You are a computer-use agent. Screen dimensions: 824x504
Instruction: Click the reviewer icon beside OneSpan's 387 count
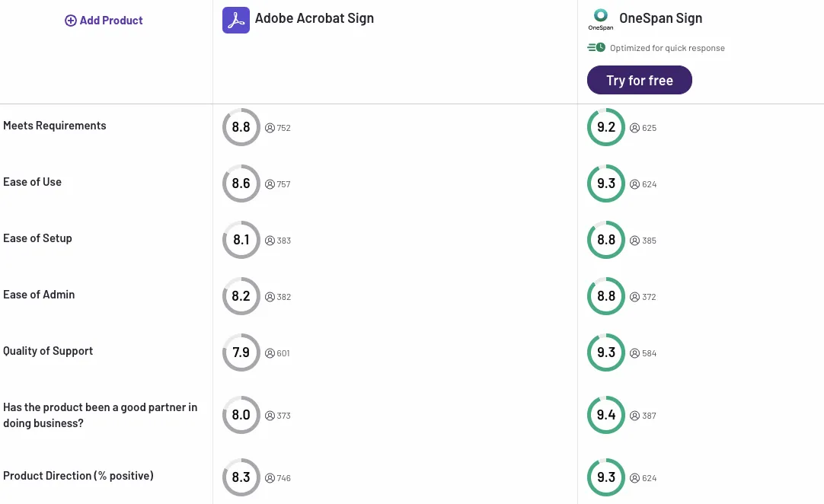(634, 416)
